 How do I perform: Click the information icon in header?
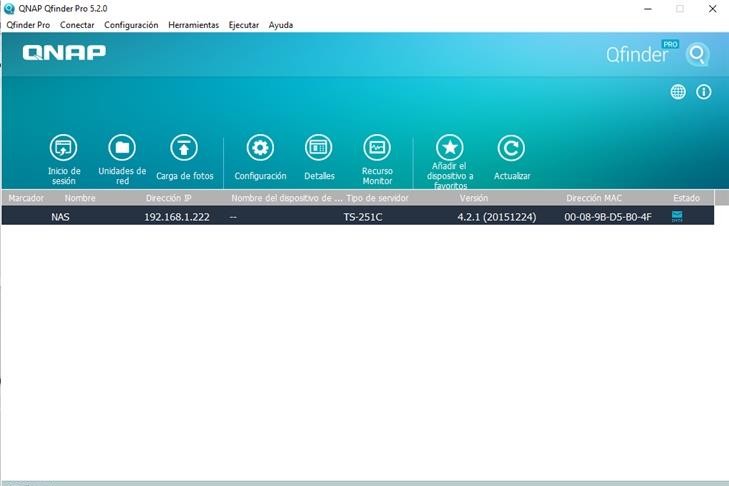pyautogui.click(x=703, y=92)
